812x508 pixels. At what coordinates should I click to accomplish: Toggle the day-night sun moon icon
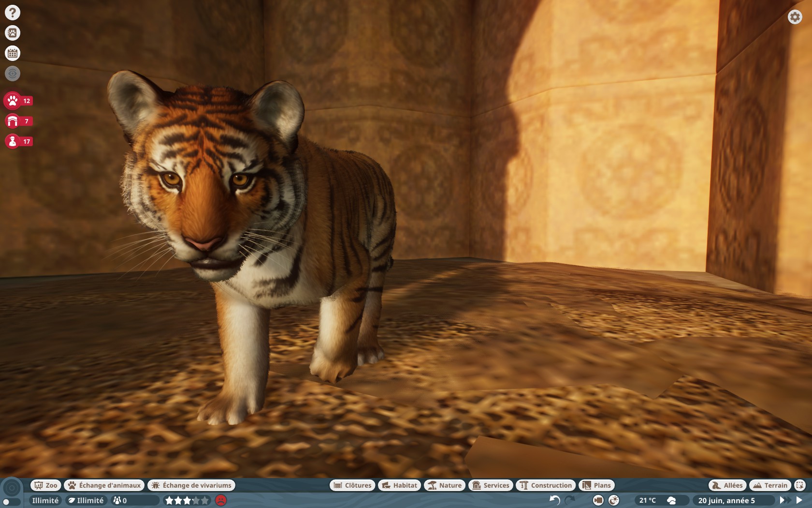pyautogui.click(x=614, y=500)
